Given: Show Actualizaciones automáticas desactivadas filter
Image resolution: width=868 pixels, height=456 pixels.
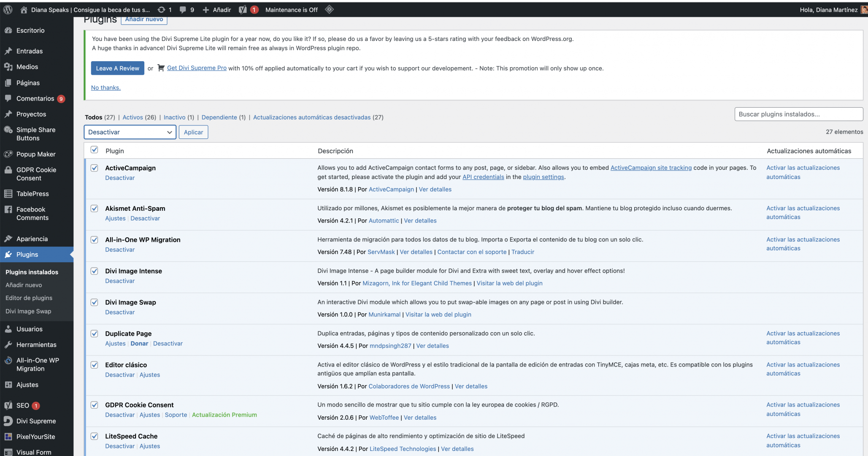Looking at the screenshot, I should click(x=318, y=117).
